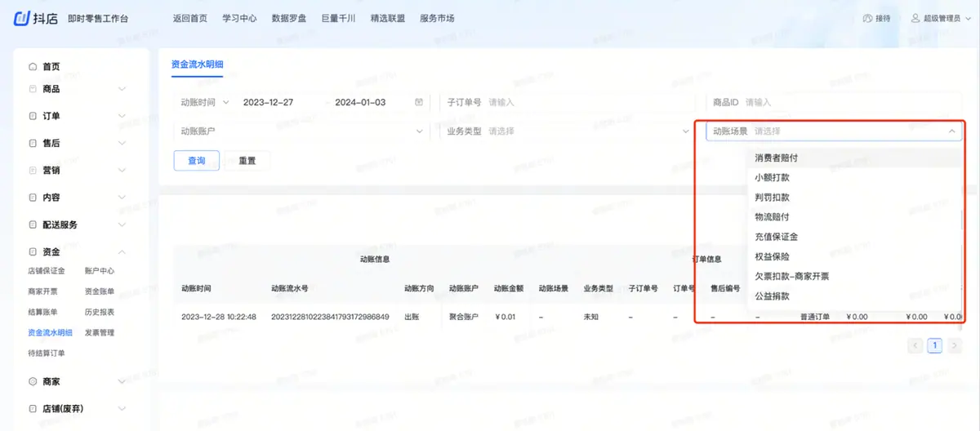Click the 配送服务 sidebar icon
Screen dimensions: 980x431
[33, 224]
